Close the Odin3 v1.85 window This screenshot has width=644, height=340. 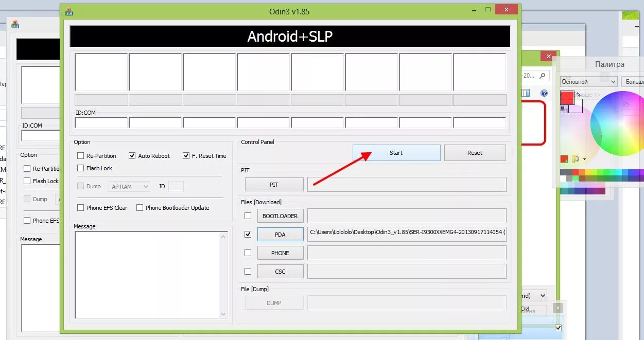click(x=507, y=9)
